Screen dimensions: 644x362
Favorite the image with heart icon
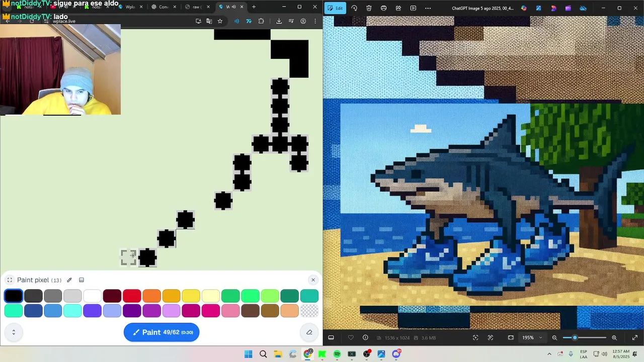351,338
